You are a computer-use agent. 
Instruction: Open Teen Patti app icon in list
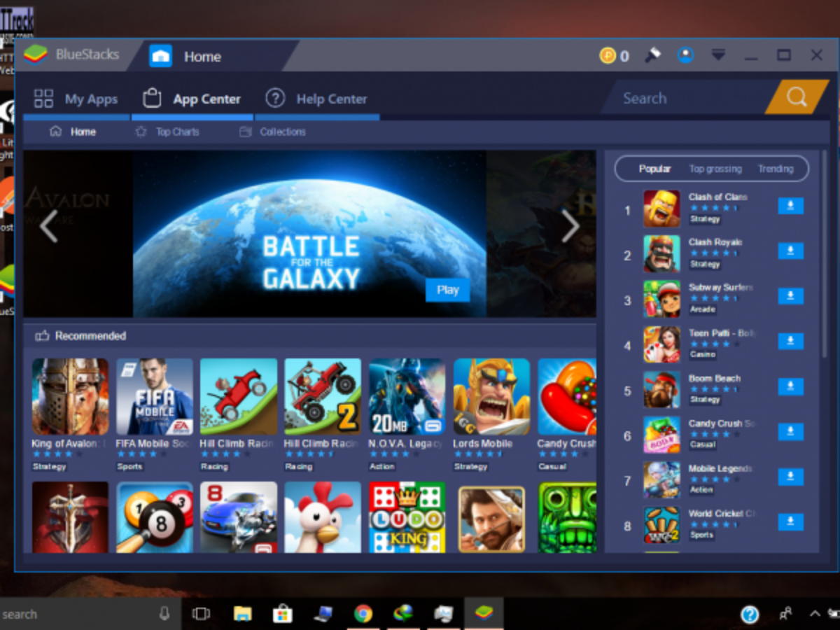661,344
